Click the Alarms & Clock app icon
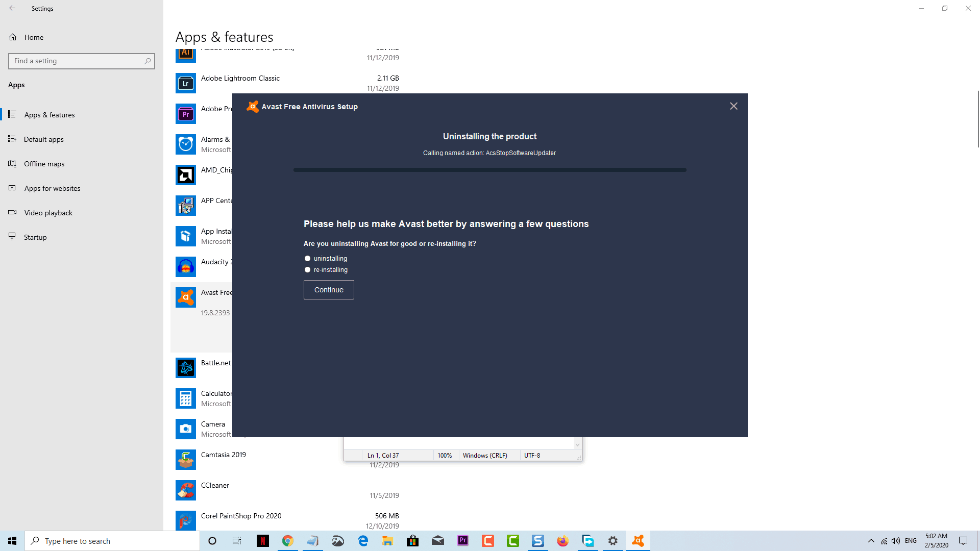The image size is (980, 551). pyautogui.click(x=186, y=144)
